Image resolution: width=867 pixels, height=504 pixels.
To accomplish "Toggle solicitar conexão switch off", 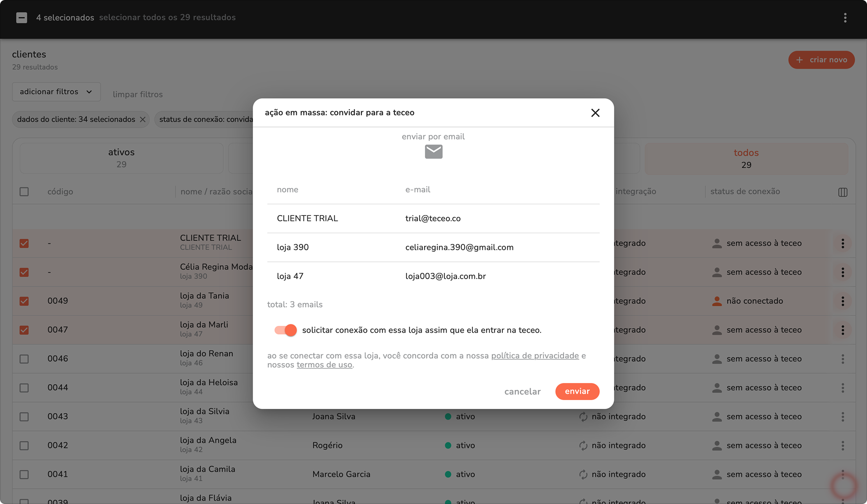I will click(285, 330).
